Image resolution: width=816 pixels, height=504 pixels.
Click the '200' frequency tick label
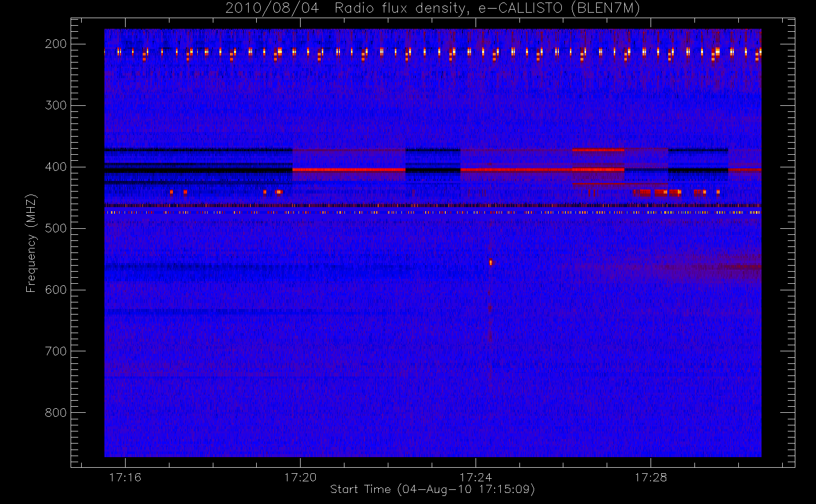(x=56, y=44)
